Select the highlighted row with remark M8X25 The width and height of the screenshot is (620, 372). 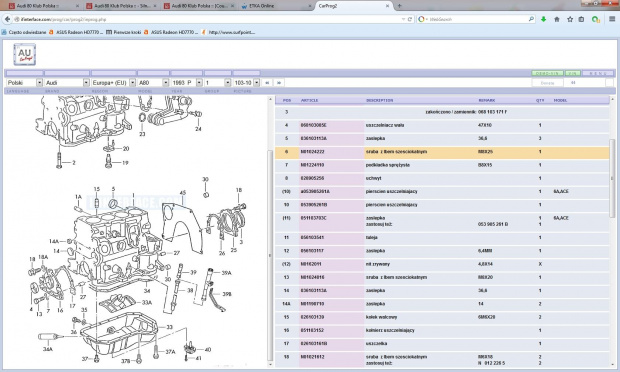(442, 152)
